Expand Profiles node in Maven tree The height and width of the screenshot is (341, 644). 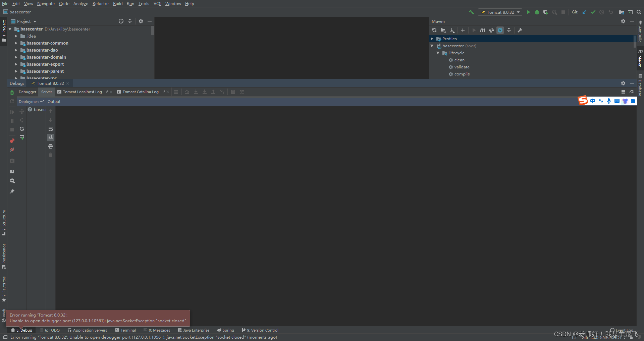coord(432,39)
